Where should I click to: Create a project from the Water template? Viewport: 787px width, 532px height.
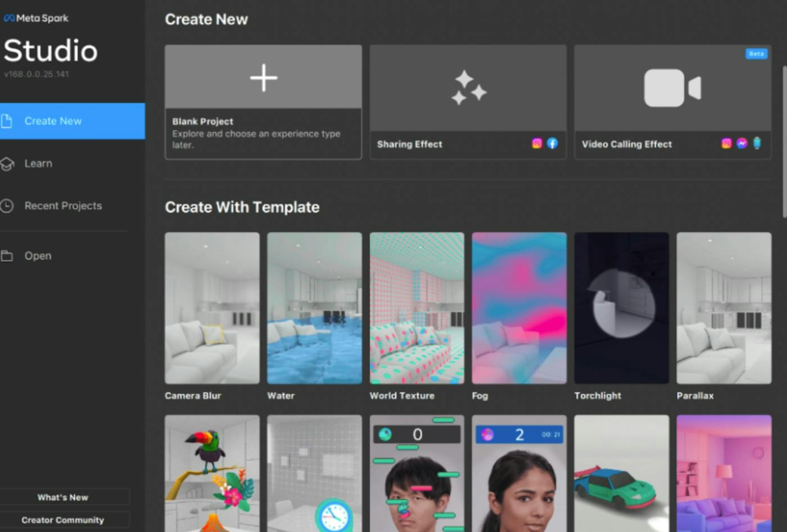point(314,308)
